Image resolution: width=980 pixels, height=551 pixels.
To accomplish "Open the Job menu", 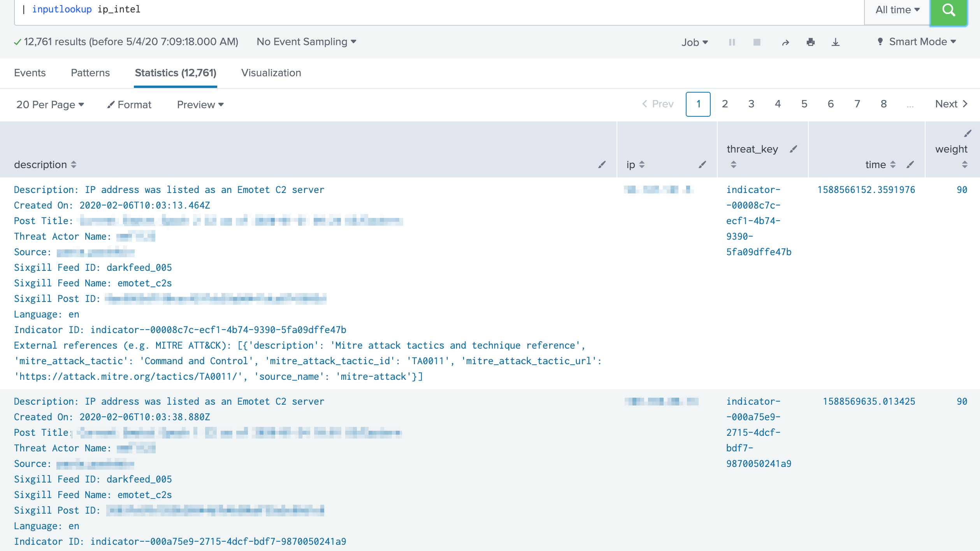I will pyautogui.click(x=694, y=42).
